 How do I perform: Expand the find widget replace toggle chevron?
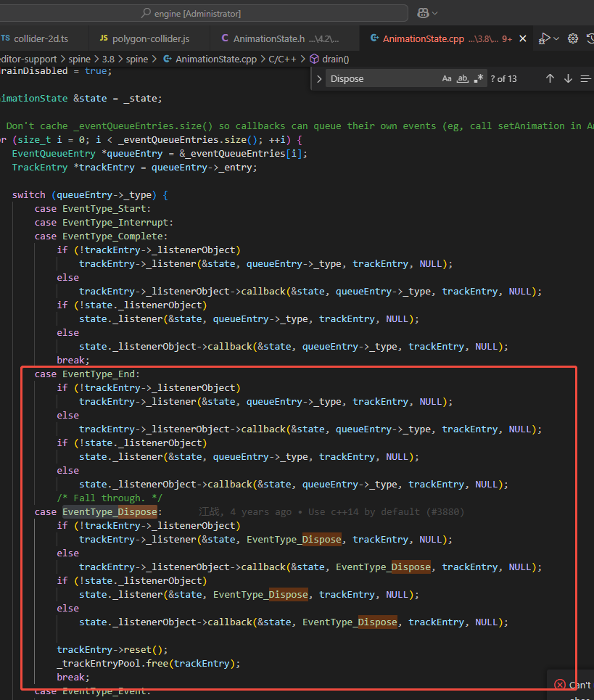(x=319, y=79)
